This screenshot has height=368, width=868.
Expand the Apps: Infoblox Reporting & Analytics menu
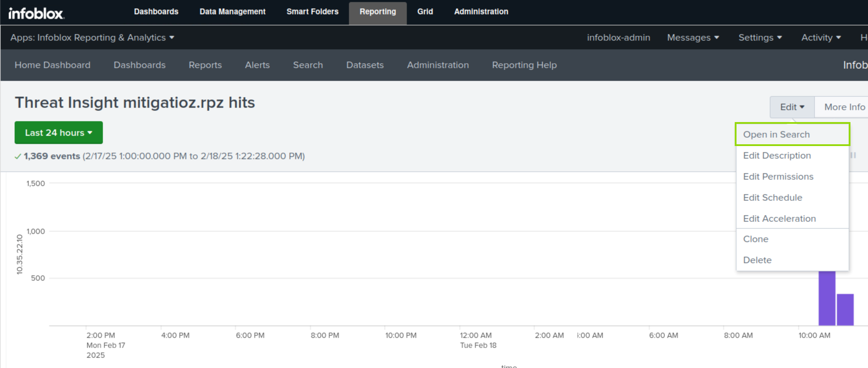point(92,37)
